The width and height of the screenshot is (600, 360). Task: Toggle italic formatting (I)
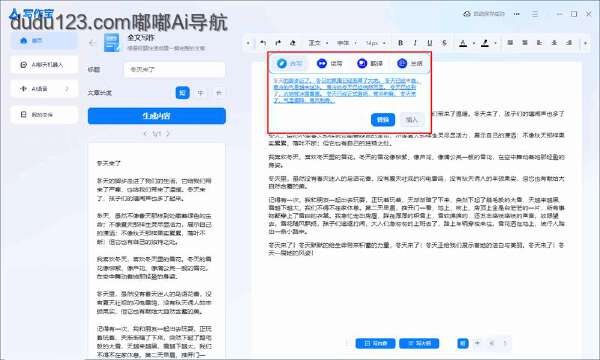click(415, 43)
